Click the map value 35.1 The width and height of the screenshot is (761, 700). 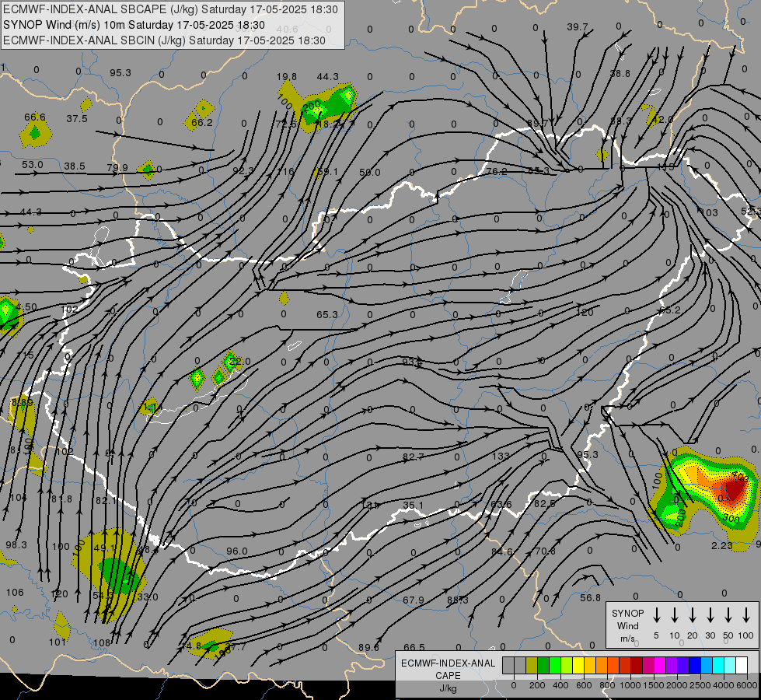[x=413, y=506]
